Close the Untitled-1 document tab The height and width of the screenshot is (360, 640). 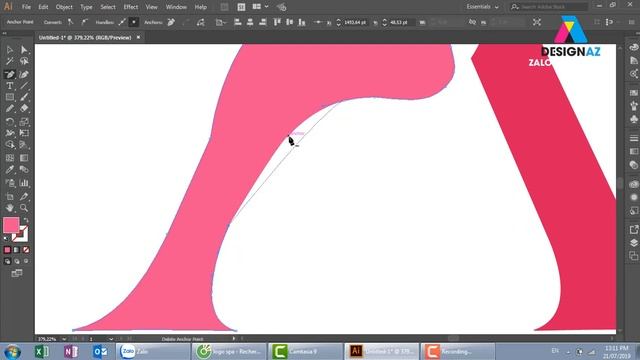(x=138, y=37)
